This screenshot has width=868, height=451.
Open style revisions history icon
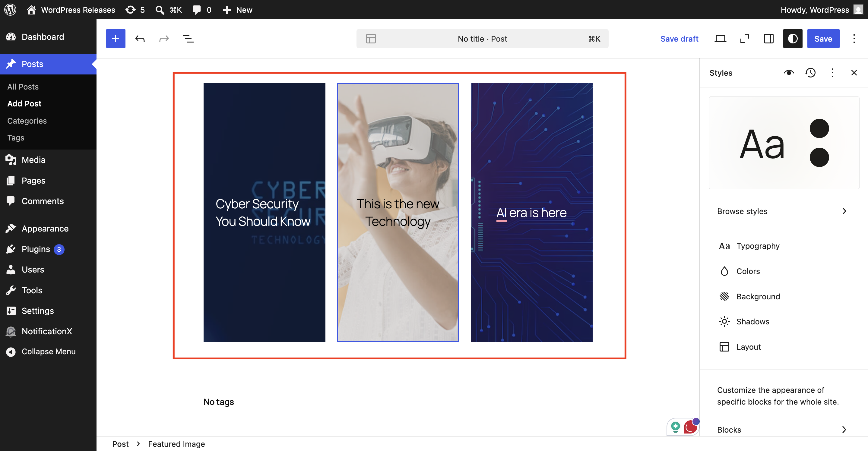tap(810, 73)
